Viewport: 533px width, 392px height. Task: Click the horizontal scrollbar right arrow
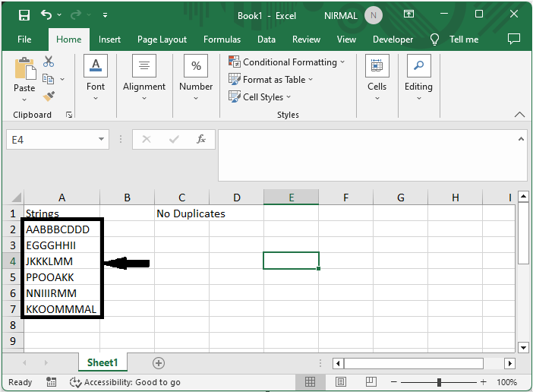click(x=509, y=363)
